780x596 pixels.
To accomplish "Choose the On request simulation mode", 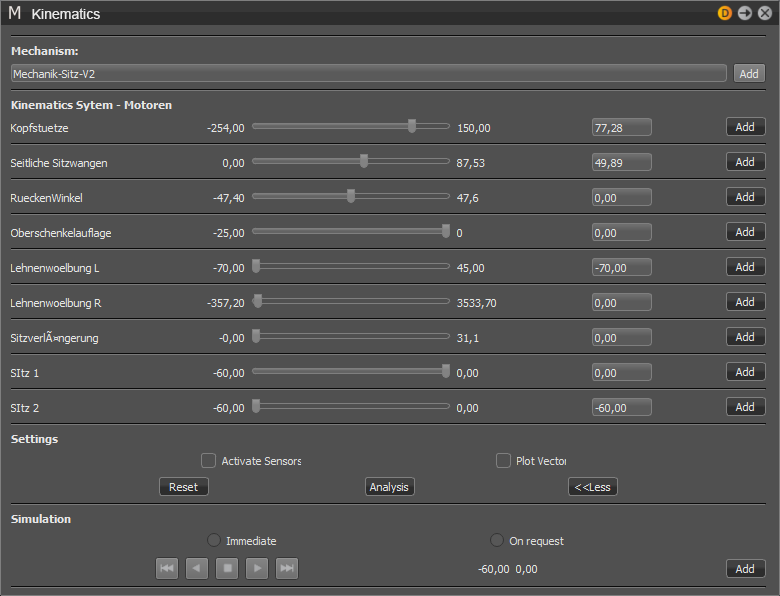I will pos(497,540).
